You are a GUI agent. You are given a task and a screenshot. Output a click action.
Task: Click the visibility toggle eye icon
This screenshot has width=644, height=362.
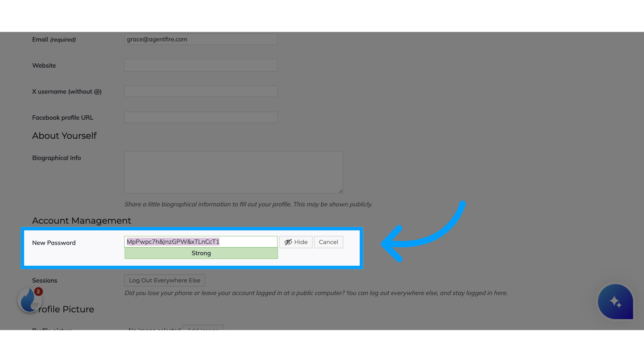pyautogui.click(x=287, y=242)
